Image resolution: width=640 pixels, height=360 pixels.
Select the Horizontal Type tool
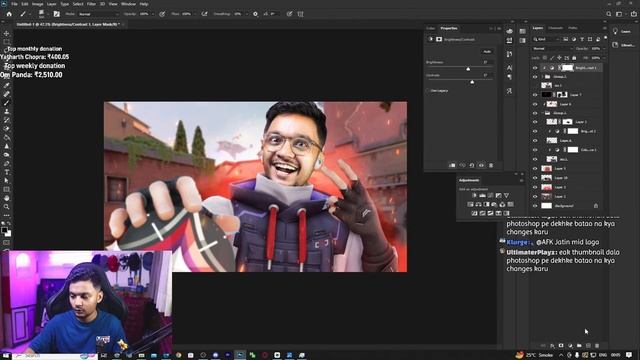click(x=6, y=172)
